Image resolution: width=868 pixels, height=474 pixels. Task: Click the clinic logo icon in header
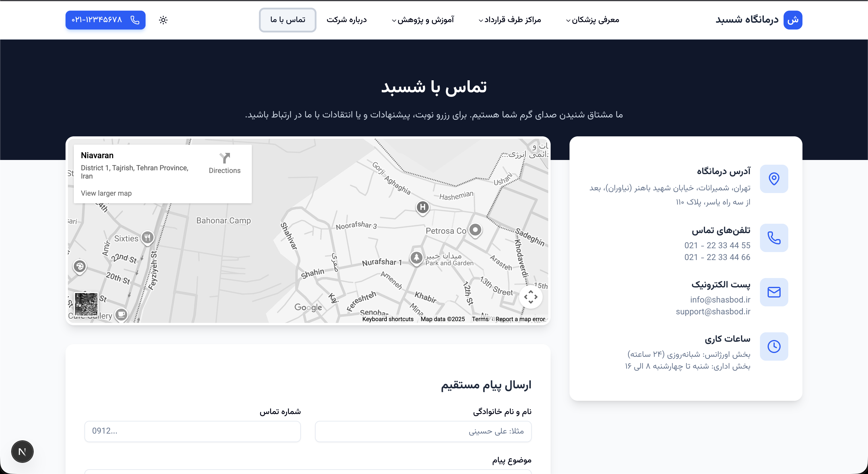[x=792, y=20]
